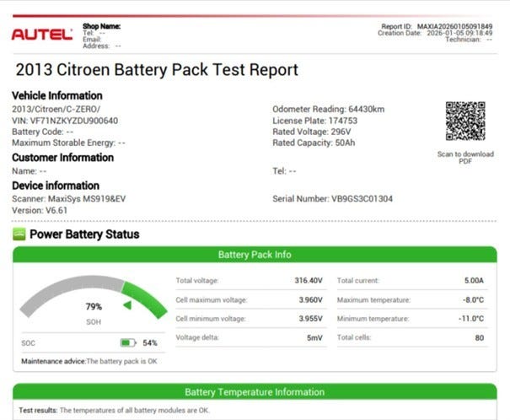Click the green SOH gauge pointer triangle
The image size is (510, 420).
click(127, 305)
